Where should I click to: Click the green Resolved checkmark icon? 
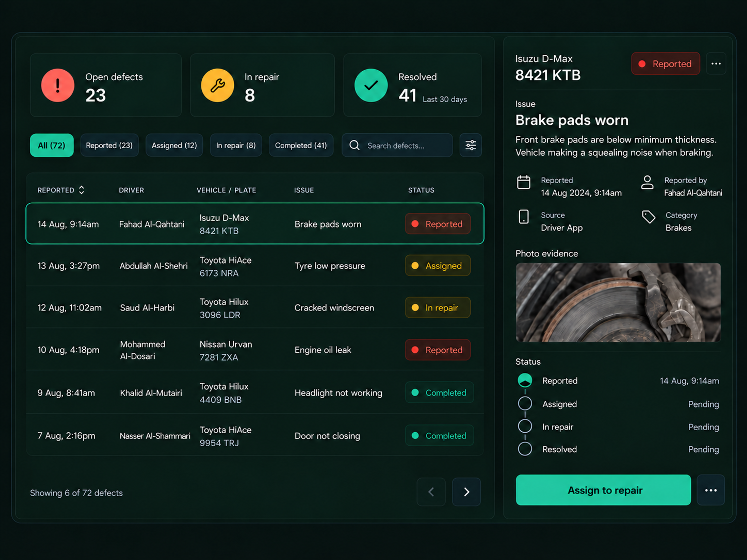pos(371,85)
